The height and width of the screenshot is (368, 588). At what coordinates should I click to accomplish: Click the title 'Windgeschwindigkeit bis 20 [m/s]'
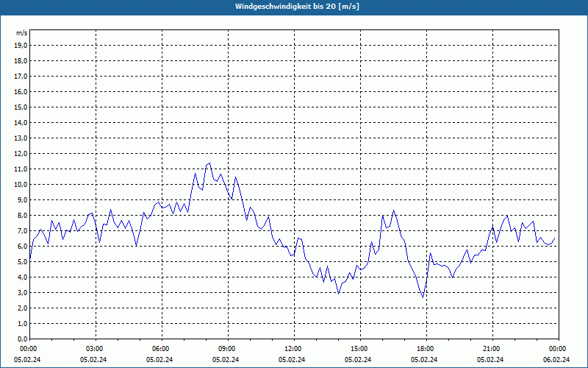click(297, 7)
